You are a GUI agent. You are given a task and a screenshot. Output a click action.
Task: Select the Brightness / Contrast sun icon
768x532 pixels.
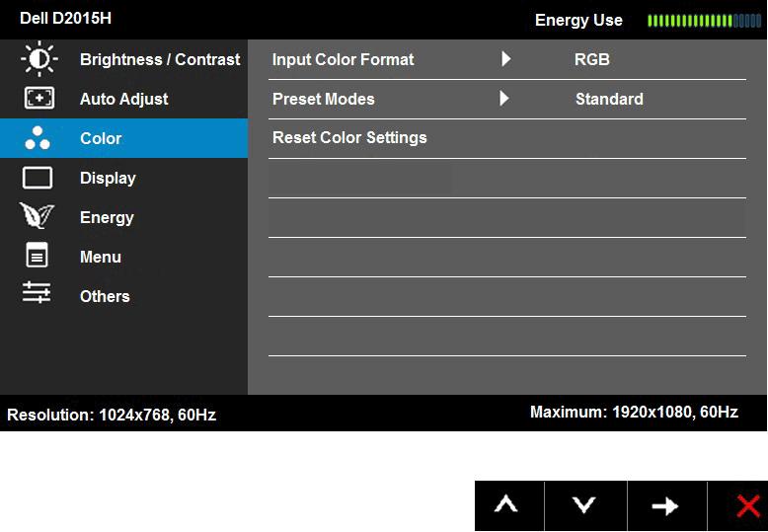[39, 59]
